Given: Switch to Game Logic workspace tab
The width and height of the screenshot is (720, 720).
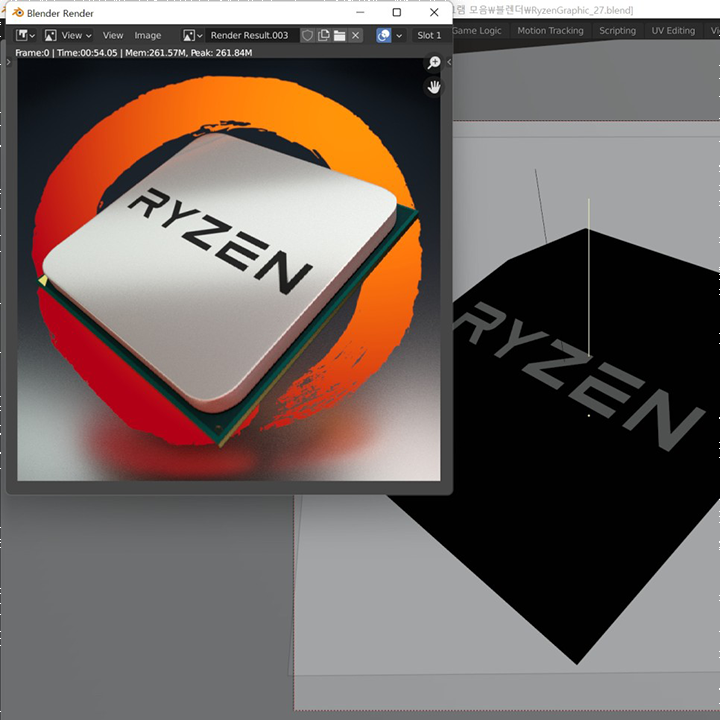Looking at the screenshot, I should point(476,31).
